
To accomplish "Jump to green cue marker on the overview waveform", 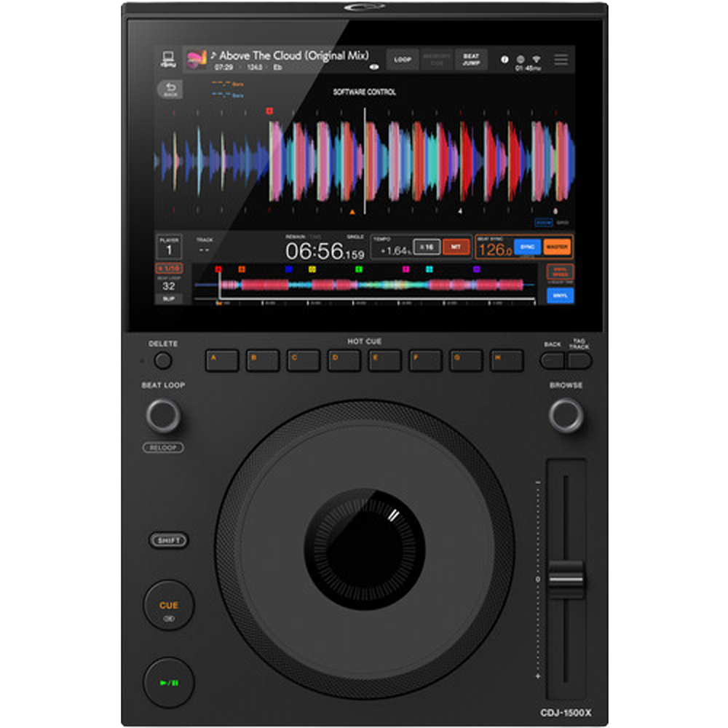I will 358,269.
